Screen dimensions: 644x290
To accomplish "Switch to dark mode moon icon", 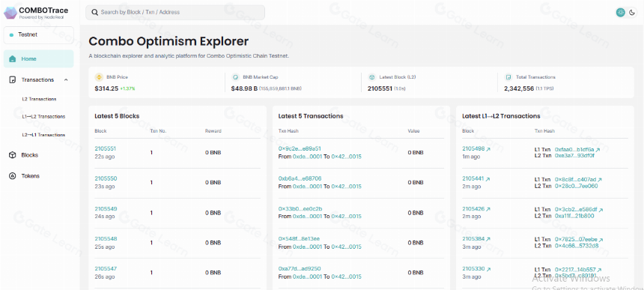I will tap(632, 12).
